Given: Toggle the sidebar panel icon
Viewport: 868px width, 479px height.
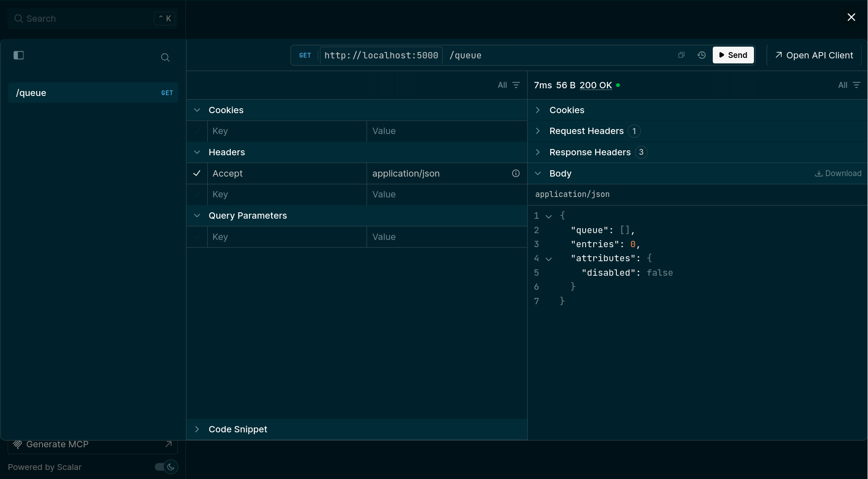Looking at the screenshot, I should pos(19,55).
